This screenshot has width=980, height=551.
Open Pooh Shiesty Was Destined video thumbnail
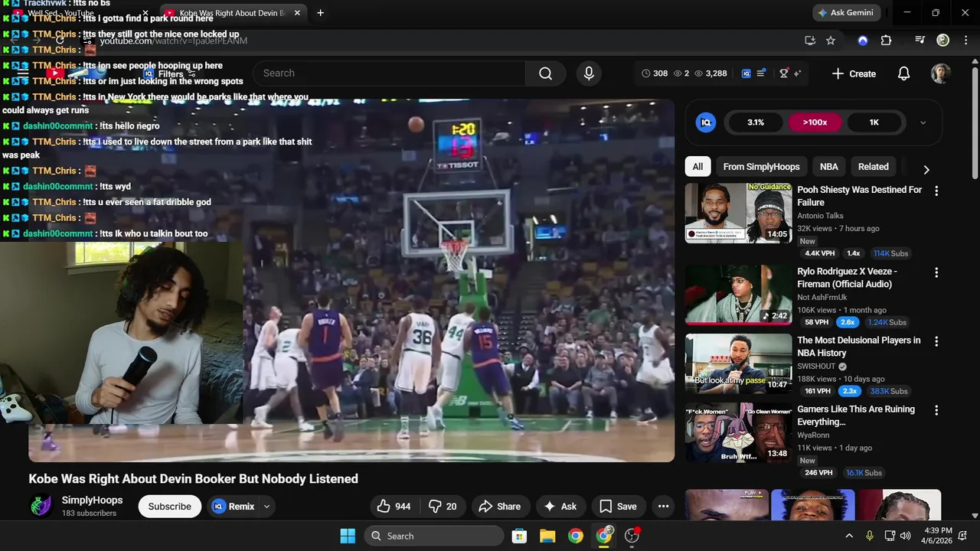[738, 213]
